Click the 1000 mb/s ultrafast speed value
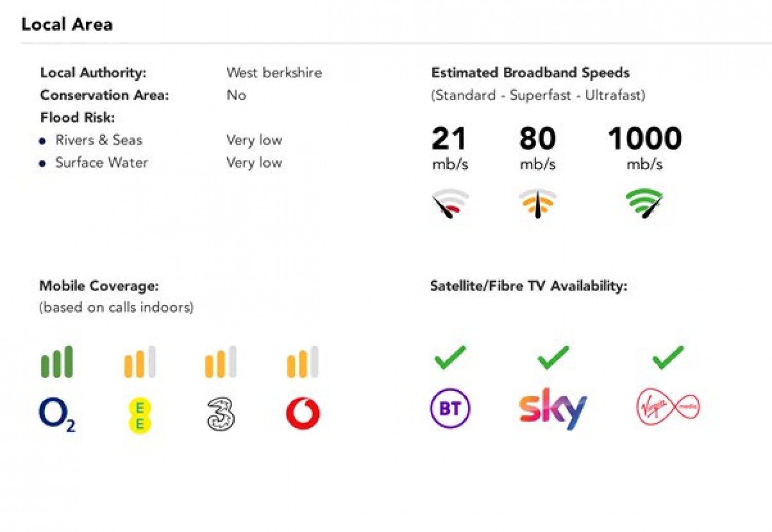772x532 pixels. [644, 139]
